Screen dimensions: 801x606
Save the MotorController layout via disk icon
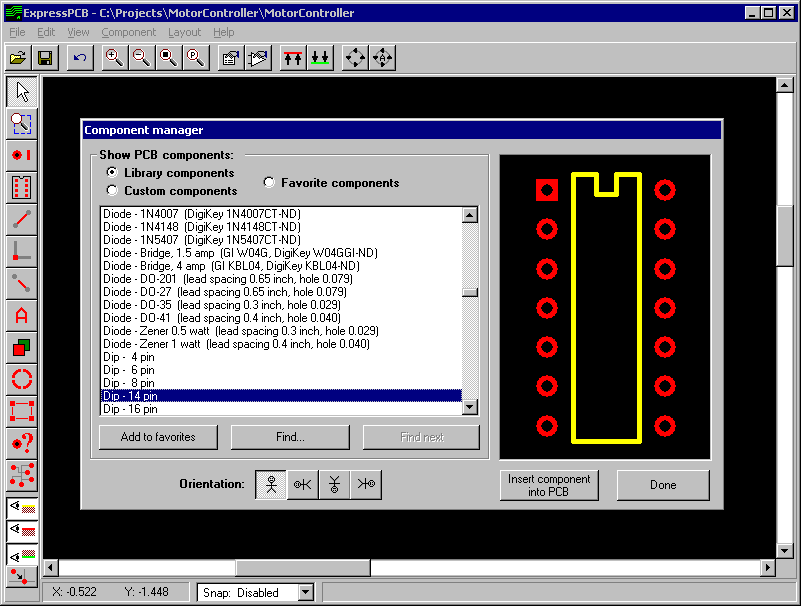45,57
